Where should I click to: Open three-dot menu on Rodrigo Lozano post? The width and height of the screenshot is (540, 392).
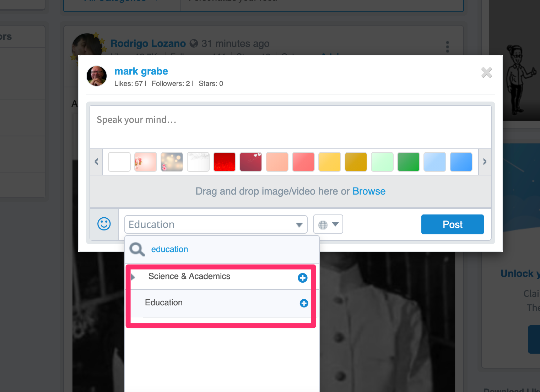448,47
